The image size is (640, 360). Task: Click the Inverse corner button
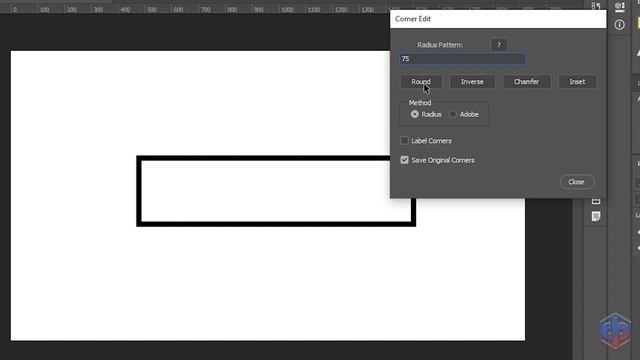coord(472,82)
